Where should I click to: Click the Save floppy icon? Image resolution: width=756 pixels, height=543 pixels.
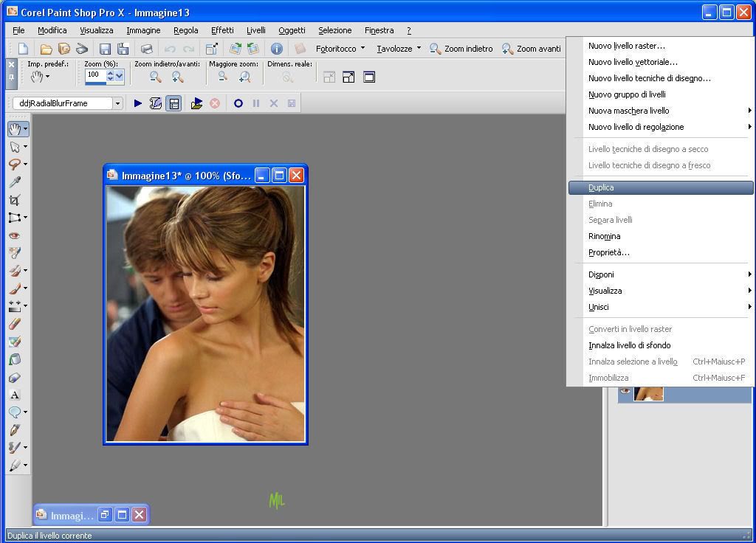click(x=105, y=49)
